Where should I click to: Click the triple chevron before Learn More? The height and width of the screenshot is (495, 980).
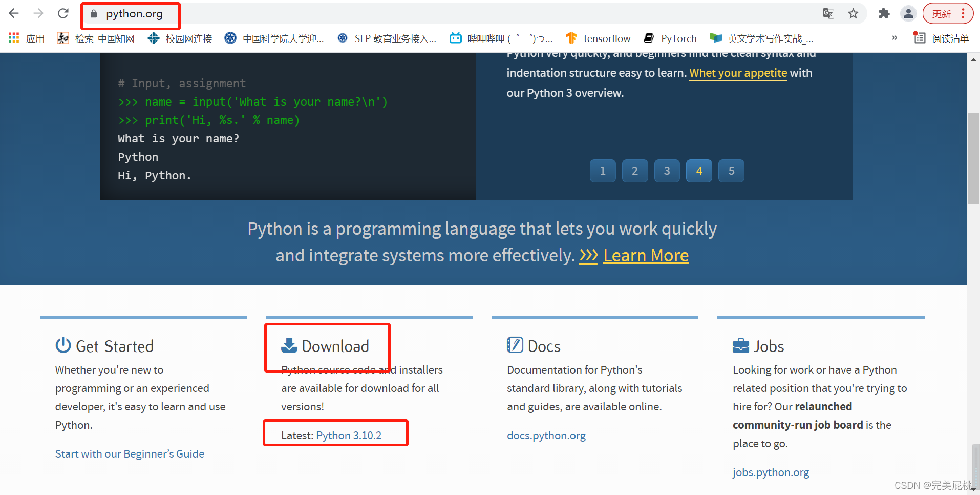tap(588, 255)
